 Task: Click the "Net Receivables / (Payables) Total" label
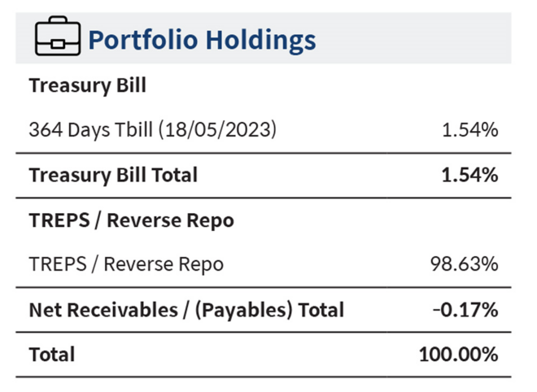[x=186, y=310]
